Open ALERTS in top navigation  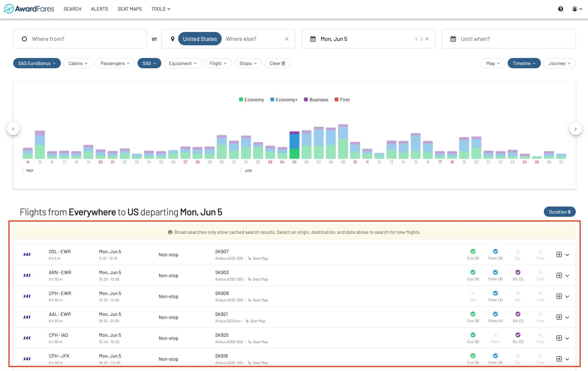point(100,9)
